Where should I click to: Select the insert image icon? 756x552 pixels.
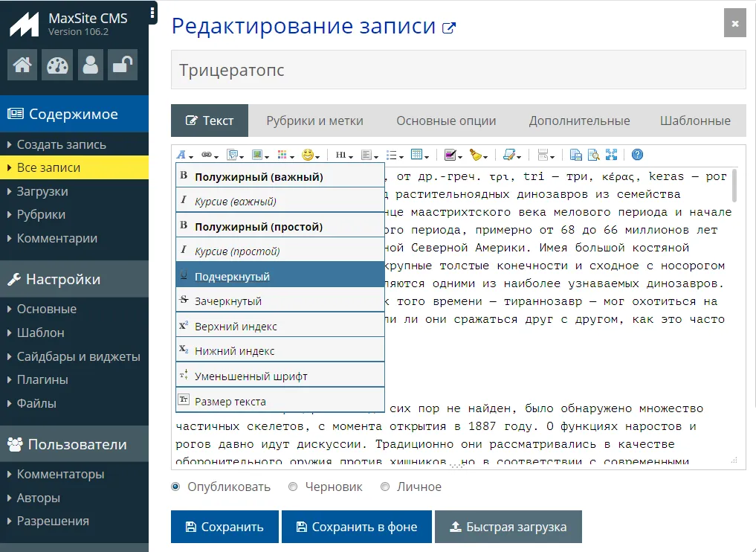[x=257, y=154]
